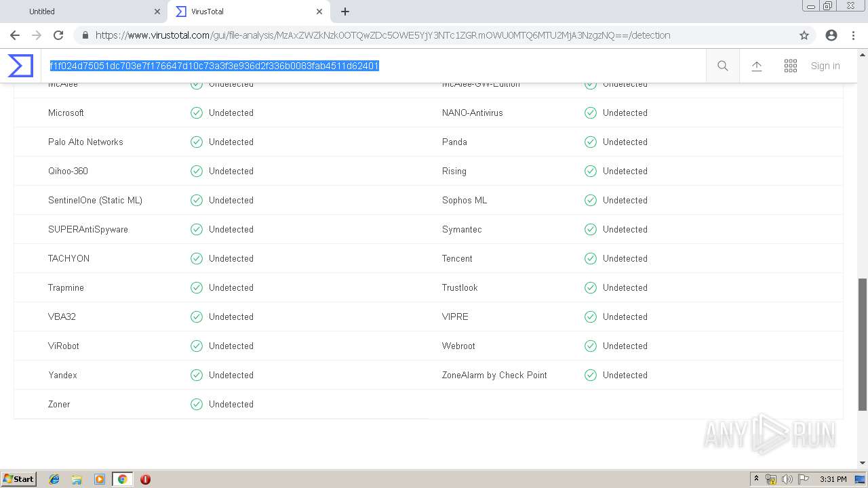View site info padlock icon
The width and height of the screenshot is (868, 488).
(x=85, y=35)
